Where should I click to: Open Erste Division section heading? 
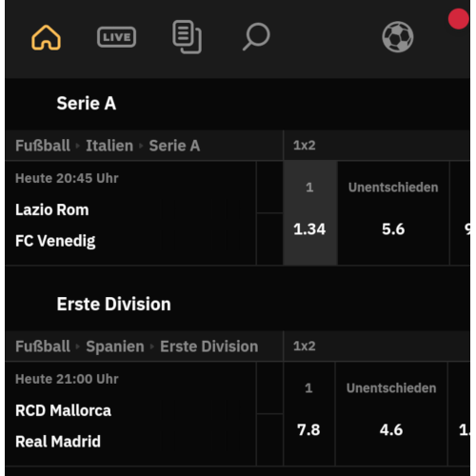[114, 304]
